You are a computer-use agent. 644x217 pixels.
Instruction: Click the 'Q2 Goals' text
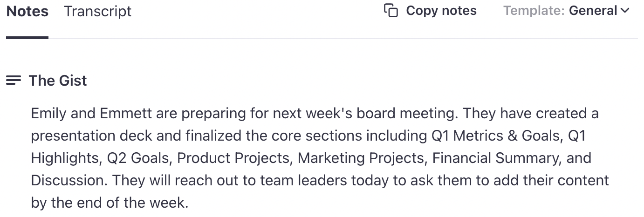[137, 158]
